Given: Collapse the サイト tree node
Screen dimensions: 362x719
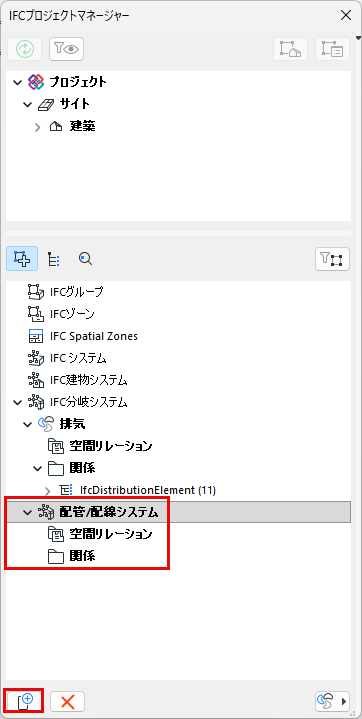Looking at the screenshot, I should [28, 105].
